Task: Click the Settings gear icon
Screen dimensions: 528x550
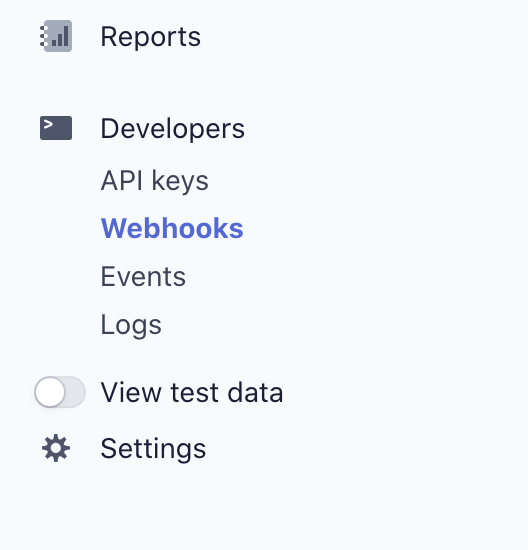Action: [56, 448]
